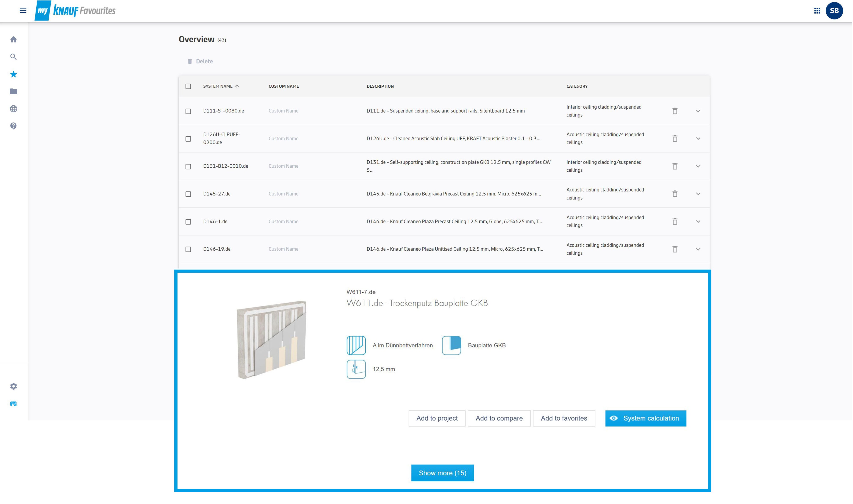Click the Delete button above the table

(200, 62)
